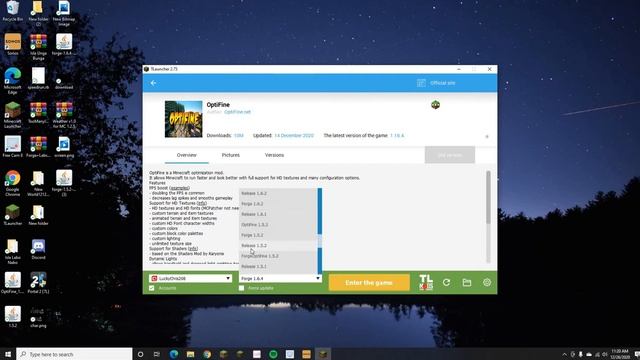Screen dimensions: 640x360
Task: Select the Sonos desktop shortcut
Action: [x=13, y=45]
